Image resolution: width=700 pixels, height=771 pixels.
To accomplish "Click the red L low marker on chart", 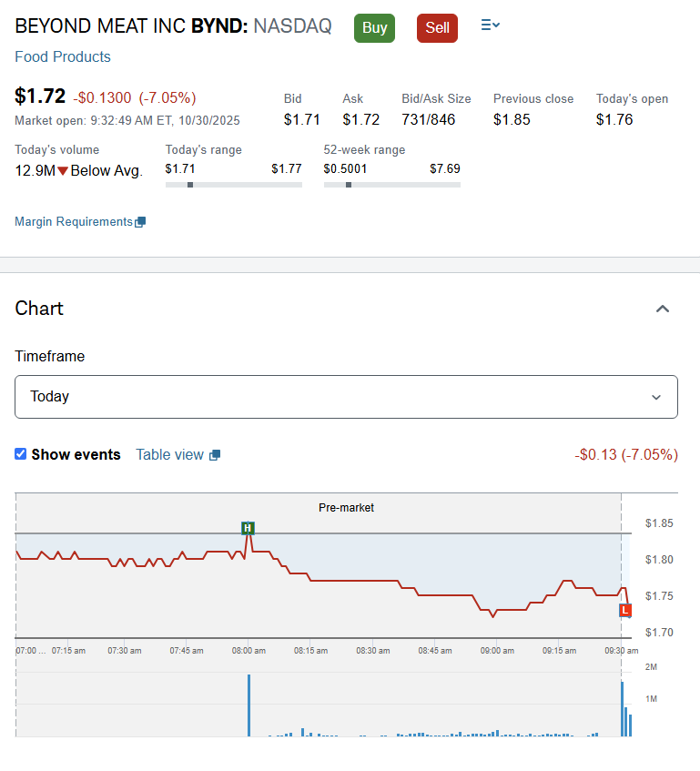I will tap(624, 610).
